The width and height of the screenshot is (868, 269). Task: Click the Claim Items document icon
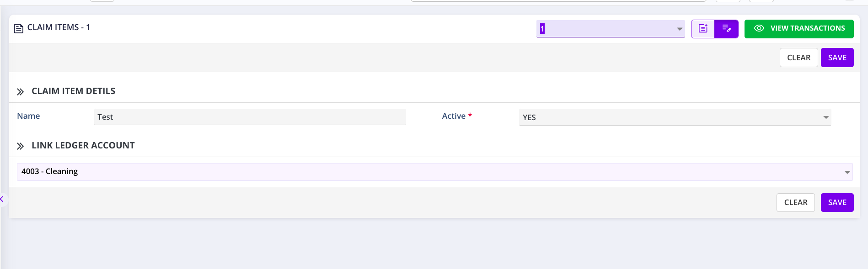[19, 29]
